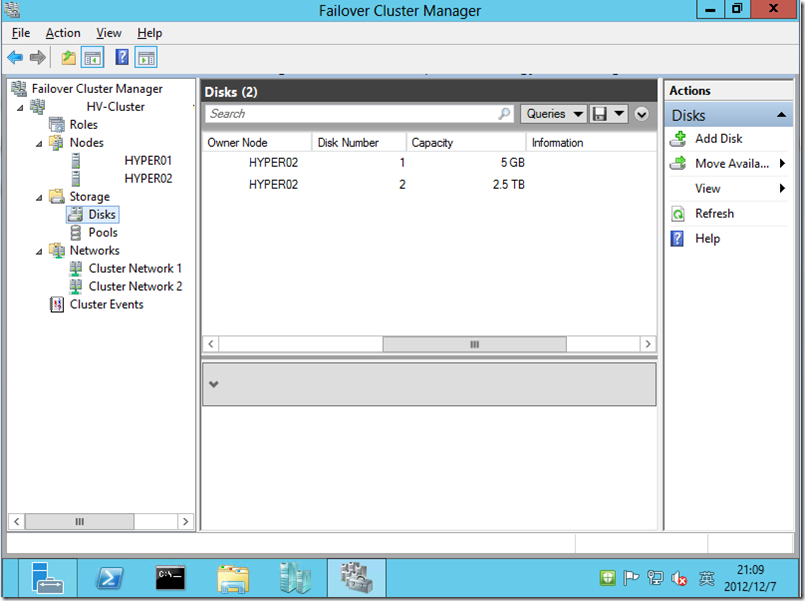The width and height of the screenshot is (805, 601).
Task: Open the Queries dropdown
Action: pyautogui.click(x=553, y=114)
